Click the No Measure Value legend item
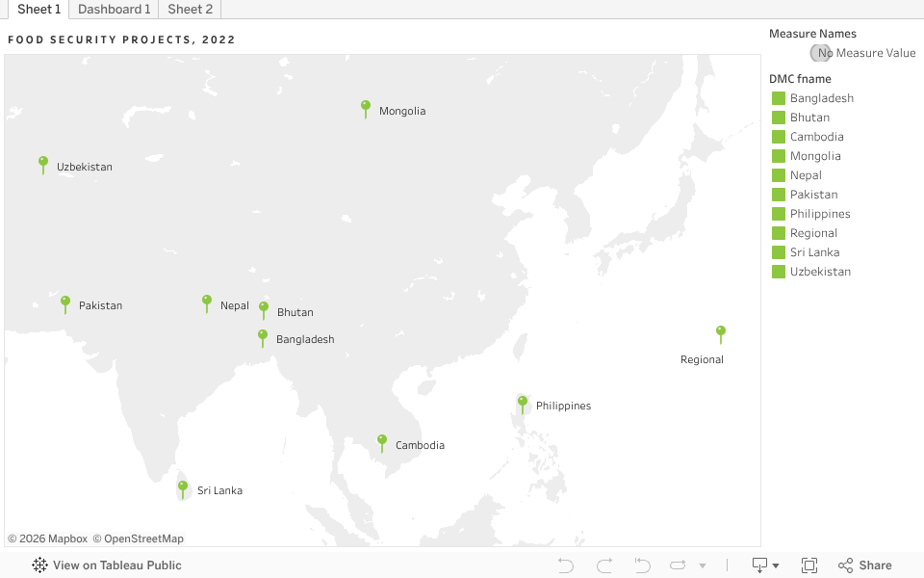 [862, 53]
